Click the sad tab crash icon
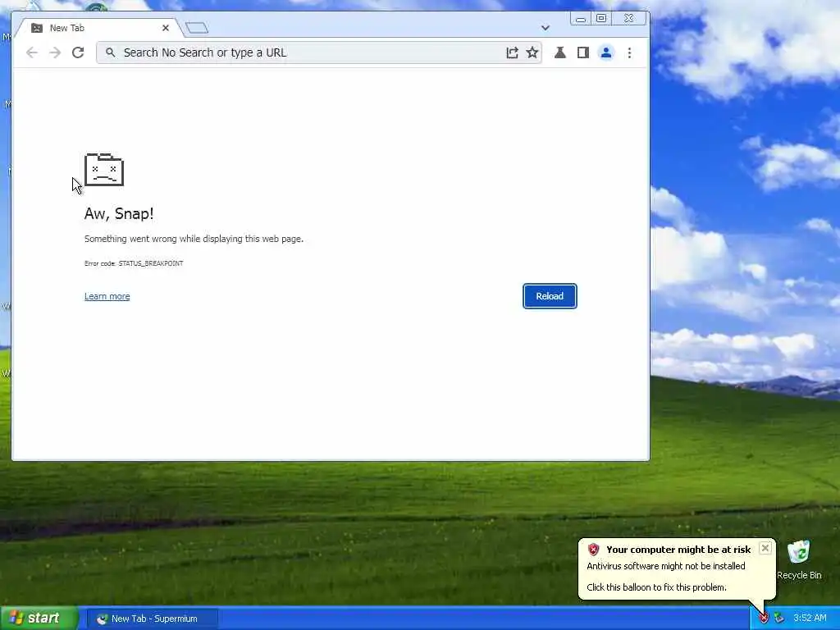The image size is (840, 630). click(x=104, y=170)
